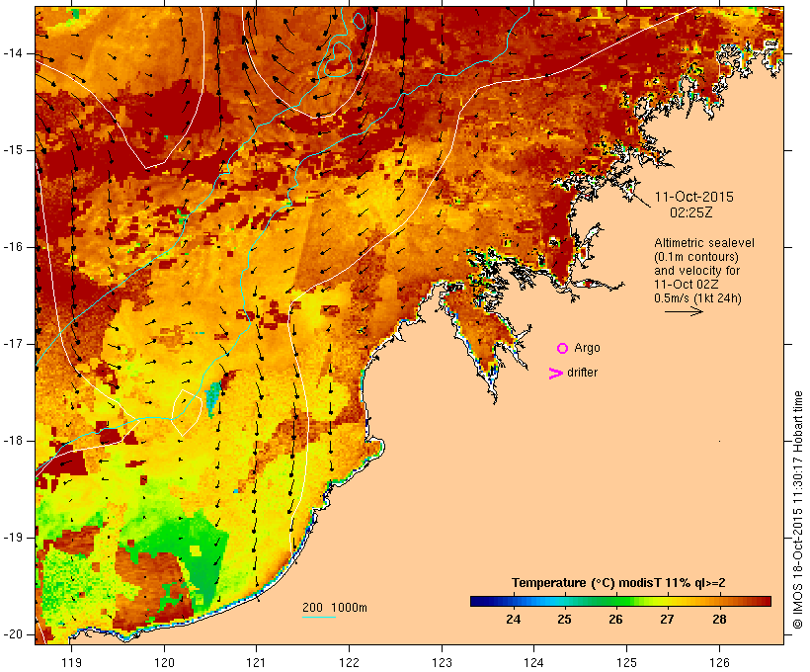810x672 pixels.
Task: Click latitude axis label -17
Action: tap(13, 344)
